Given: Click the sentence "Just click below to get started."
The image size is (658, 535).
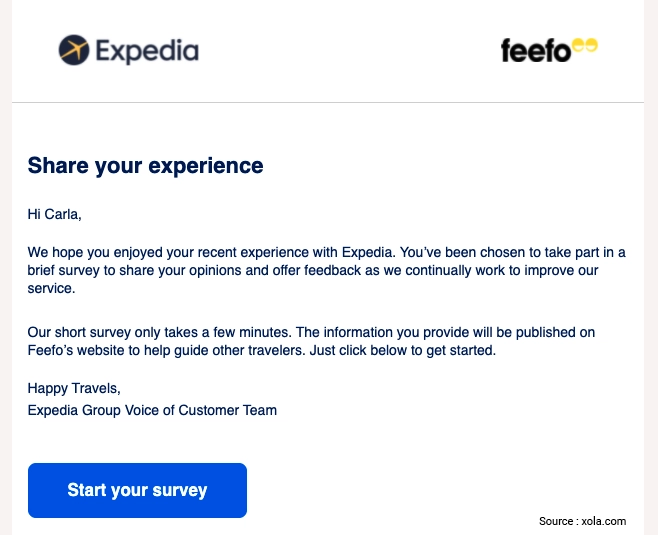Looking at the screenshot, I should click(x=402, y=350).
